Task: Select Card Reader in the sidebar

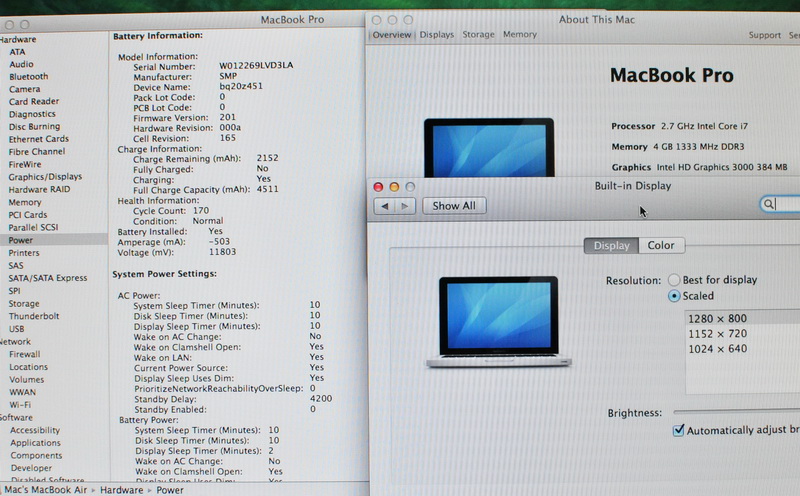Action: 34,102
